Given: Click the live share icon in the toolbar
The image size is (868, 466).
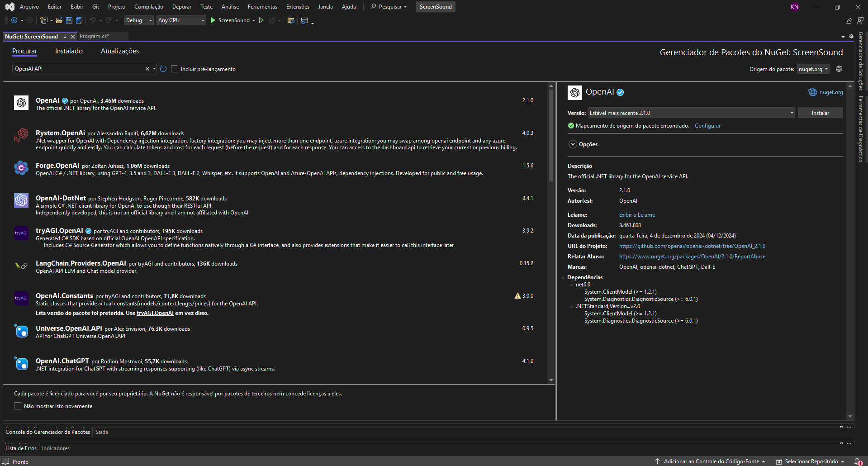Looking at the screenshot, I should tap(849, 20).
